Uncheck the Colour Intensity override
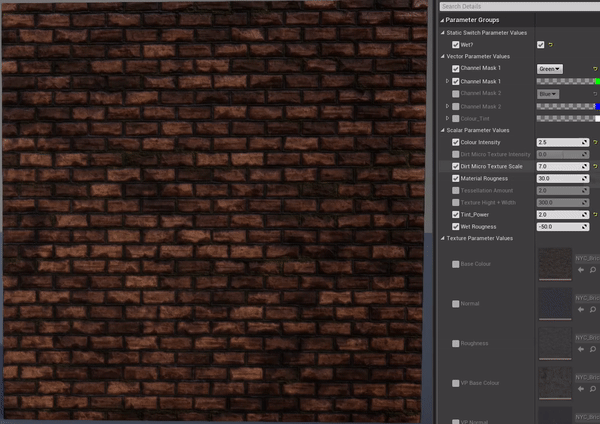This screenshot has height=424, width=600. click(x=455, y=142)
